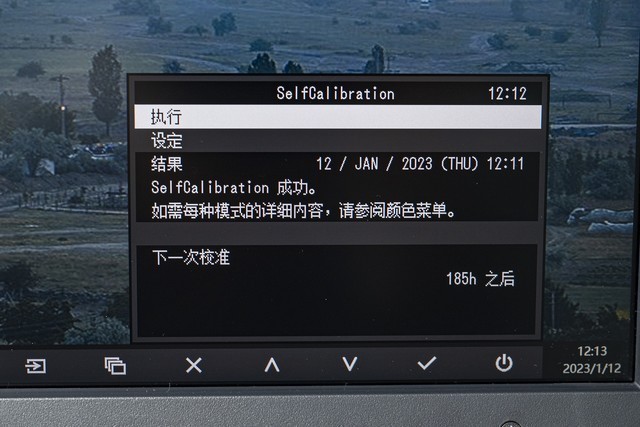This screenshot has width=640, height=427.
Task: Click the 12:12 clock in the OSD header
Action: [507, 94]
